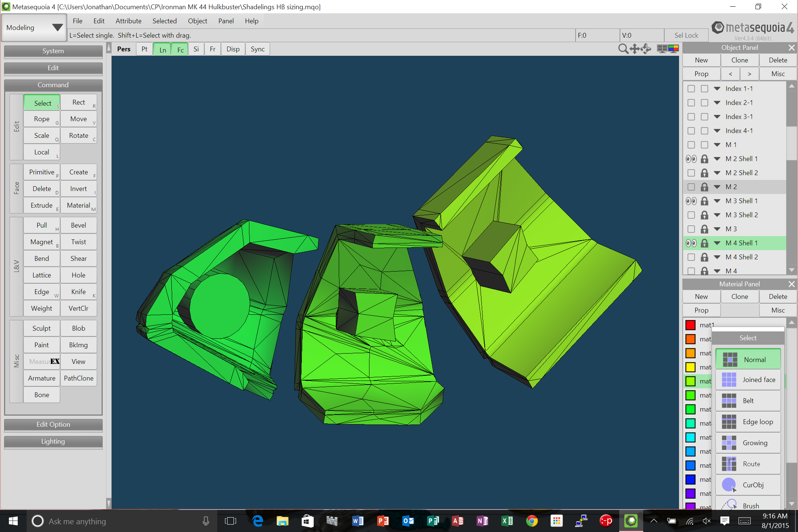Pick the Growing selection mode
The image size is (798, 532).
click(748, 443)
